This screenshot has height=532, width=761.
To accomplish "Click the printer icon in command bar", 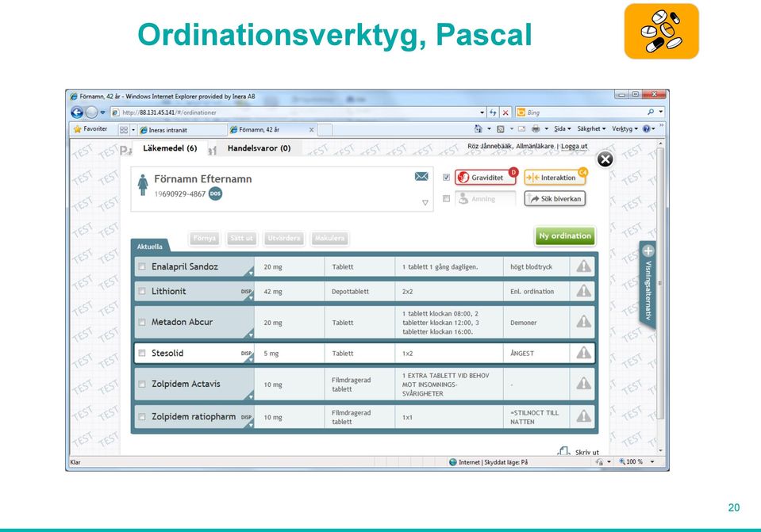I will 536,129.
